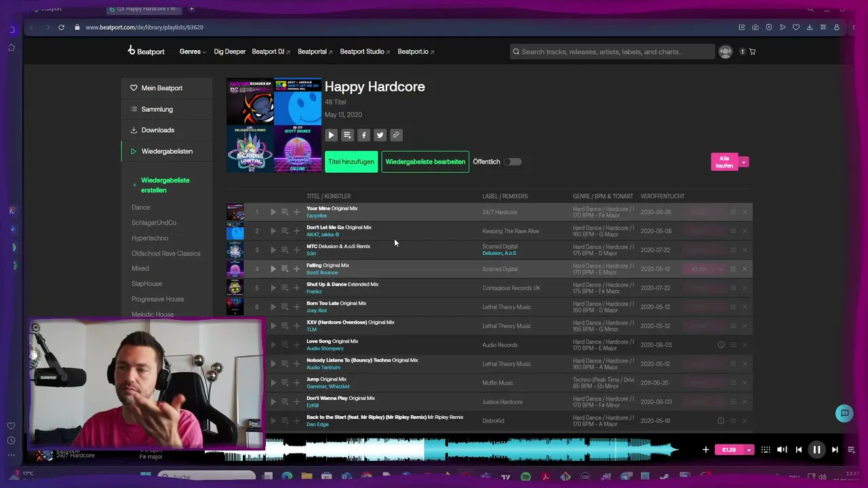The height and width of the screenshot is (488, 868).
Task: Open Beatport.io in the navigation
Action: click(x=416, y=52)
